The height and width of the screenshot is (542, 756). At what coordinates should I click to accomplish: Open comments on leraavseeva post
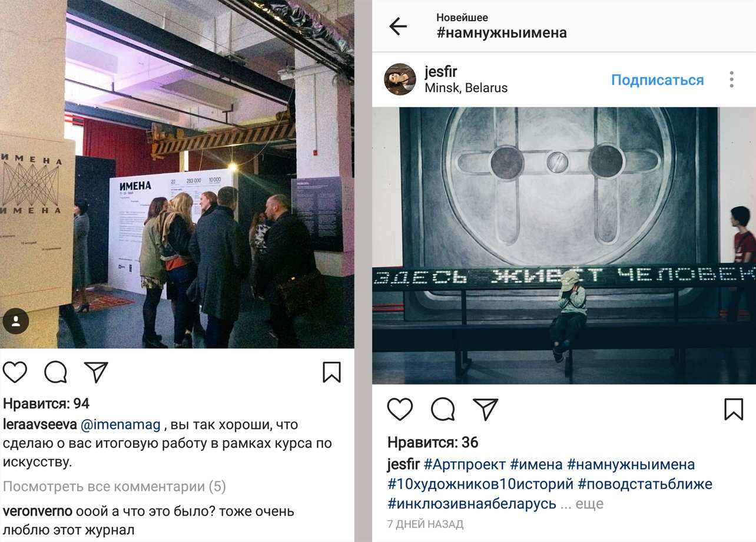click(56, 372)
